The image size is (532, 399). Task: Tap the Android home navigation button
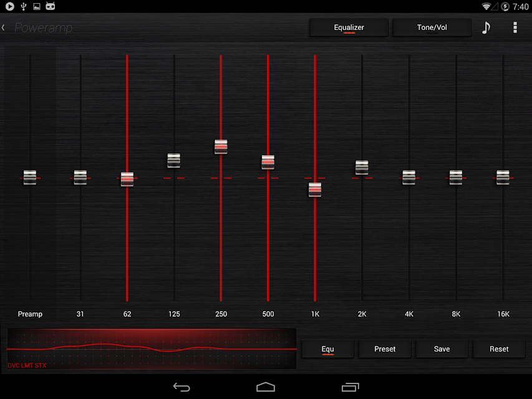point(266,387)
